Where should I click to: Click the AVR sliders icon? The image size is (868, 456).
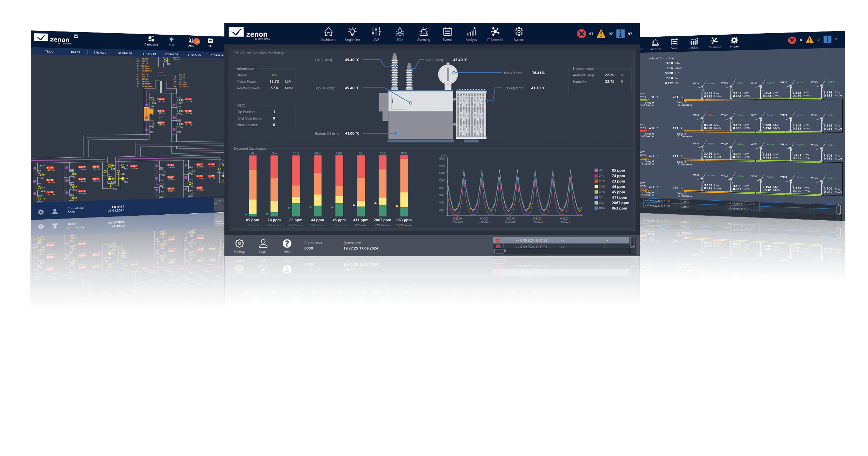(x=376, y=32)
